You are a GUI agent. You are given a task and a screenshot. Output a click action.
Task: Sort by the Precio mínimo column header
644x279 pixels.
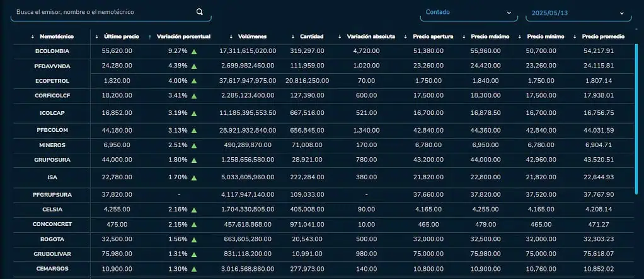(x=546, y=37)
